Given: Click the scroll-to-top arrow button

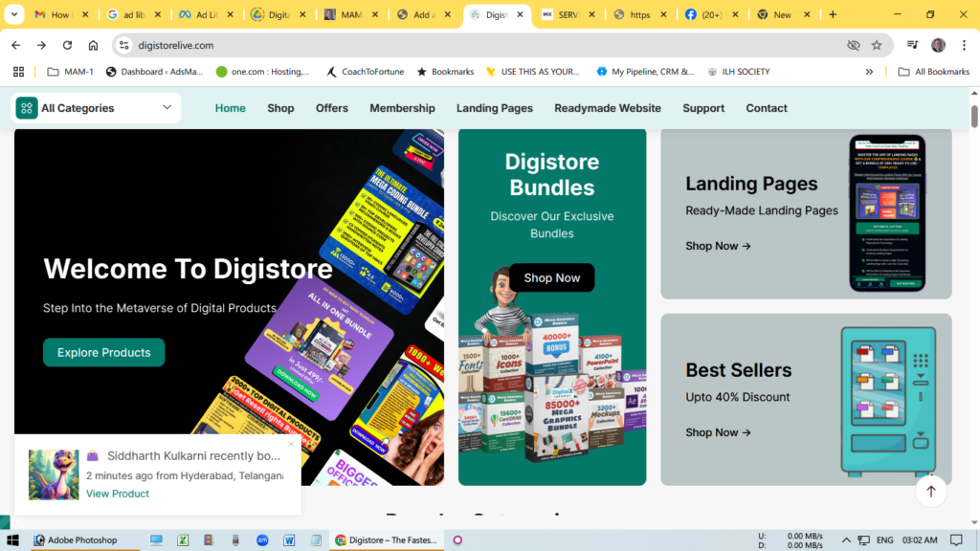Looking at the screenshot, I should pyautogui.click(x=930, y=492).
